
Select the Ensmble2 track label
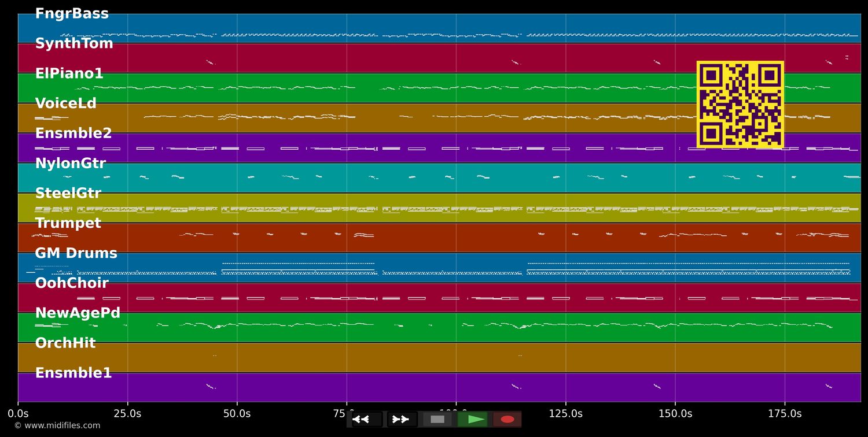(73, 134)
